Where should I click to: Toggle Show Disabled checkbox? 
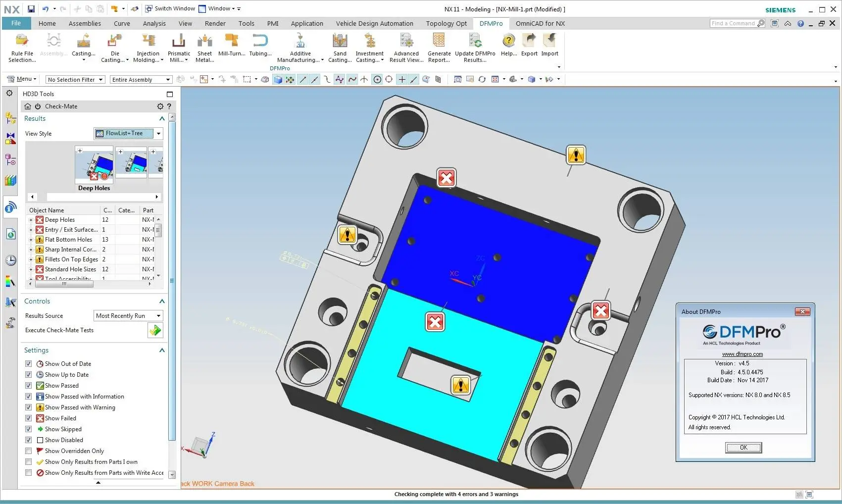click(29, 440)
